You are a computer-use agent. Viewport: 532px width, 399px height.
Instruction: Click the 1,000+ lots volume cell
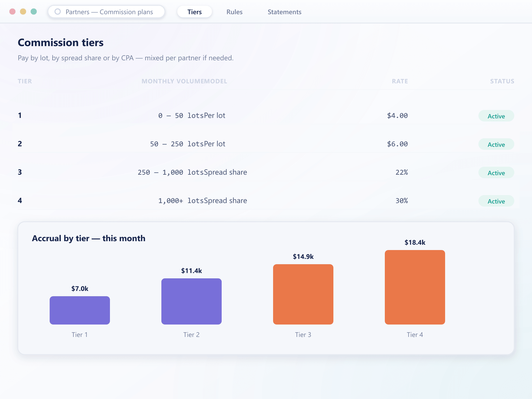click(181, 201)
